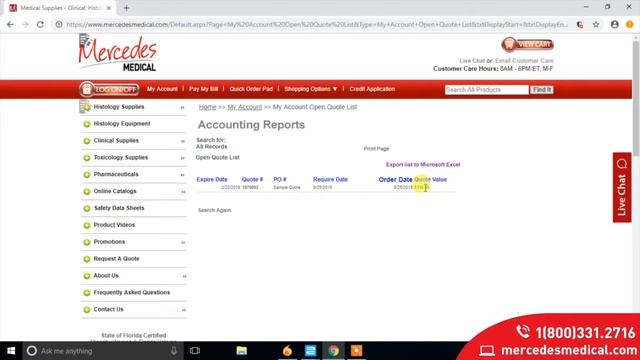Open the Mercedes Medical logo home link
The height and width of the screenshot is (360, 640).
point(118,53)
